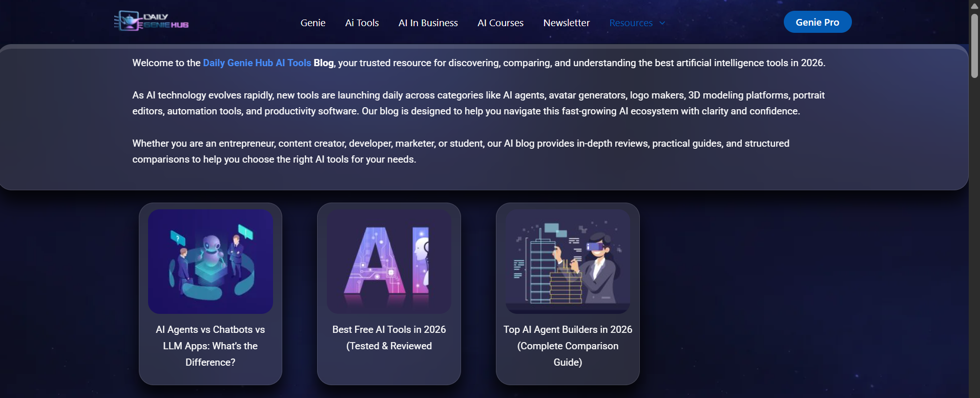This screenshot has height=398, width=980.
Task: Open the AI Agents vs Chatbots thumbnail
Action: [x=211, y=261]
